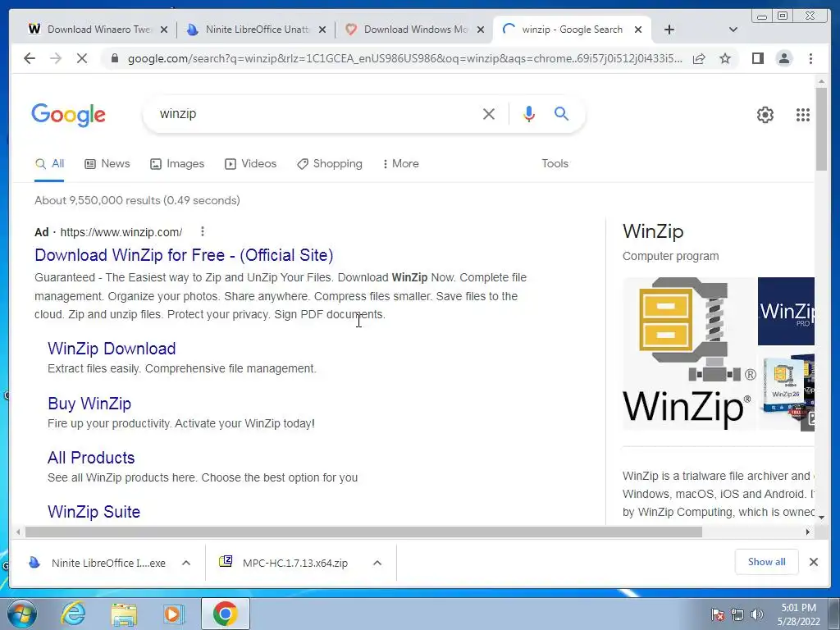Open the WinZip Suite sitelink
The width and height of the screenshot is (840, 630).
point(94,512)
